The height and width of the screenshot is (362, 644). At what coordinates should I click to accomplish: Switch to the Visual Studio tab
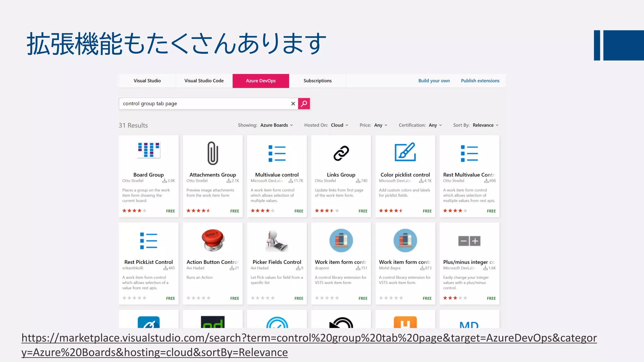point(147,81)
